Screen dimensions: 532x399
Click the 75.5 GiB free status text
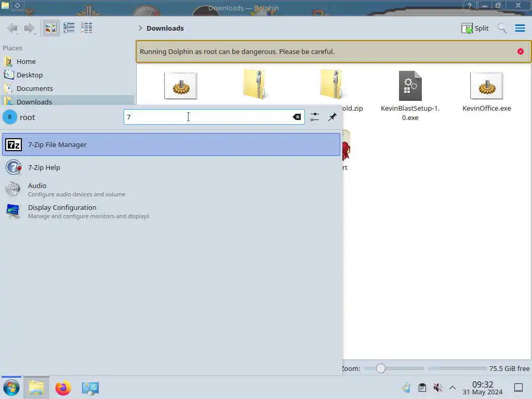point(509,368)
